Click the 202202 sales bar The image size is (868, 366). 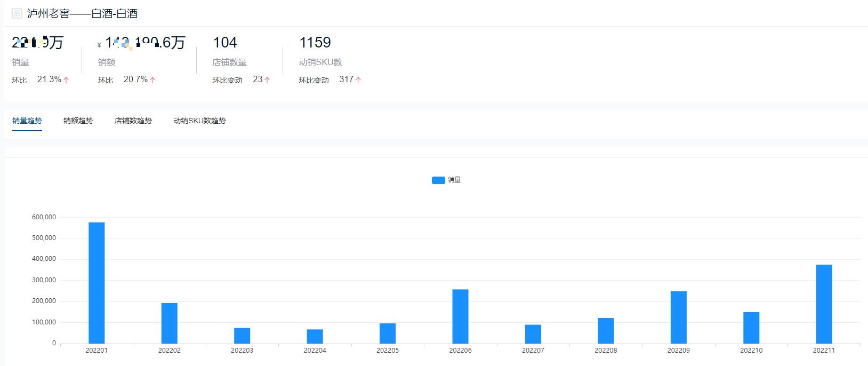tap(170, 323)
